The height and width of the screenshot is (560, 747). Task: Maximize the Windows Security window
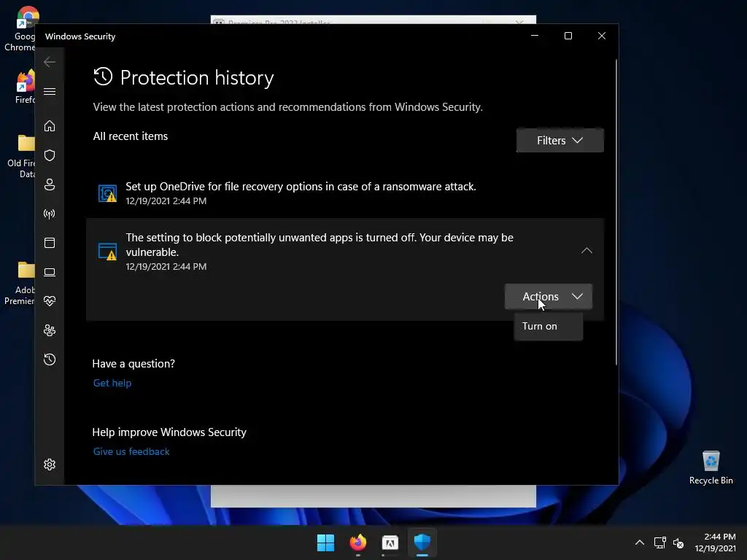568,36
